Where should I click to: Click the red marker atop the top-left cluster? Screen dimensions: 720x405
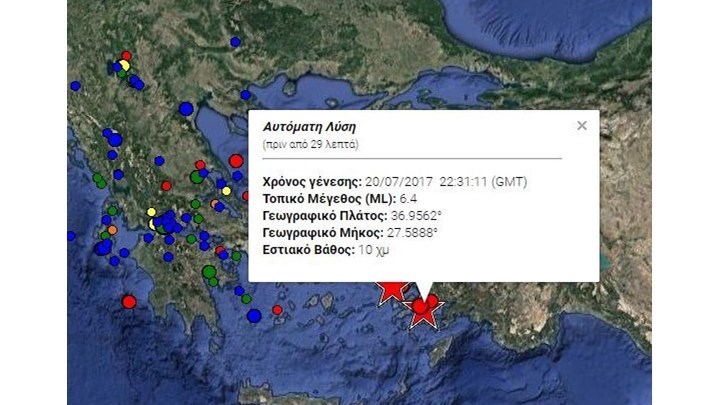pos(126,56)
